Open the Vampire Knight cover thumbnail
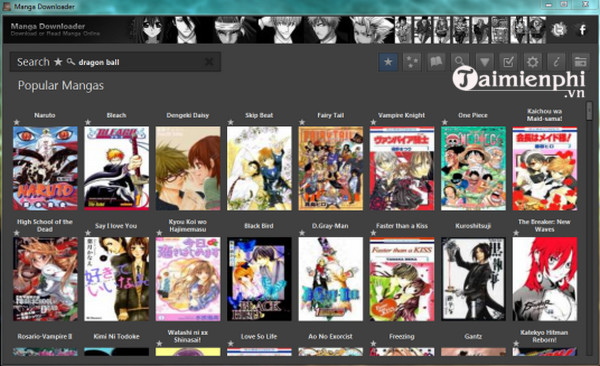600x366 pixels. click(x=402, y=168)
